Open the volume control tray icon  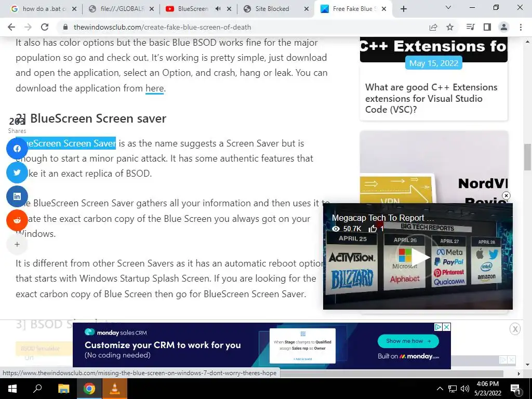465,389
